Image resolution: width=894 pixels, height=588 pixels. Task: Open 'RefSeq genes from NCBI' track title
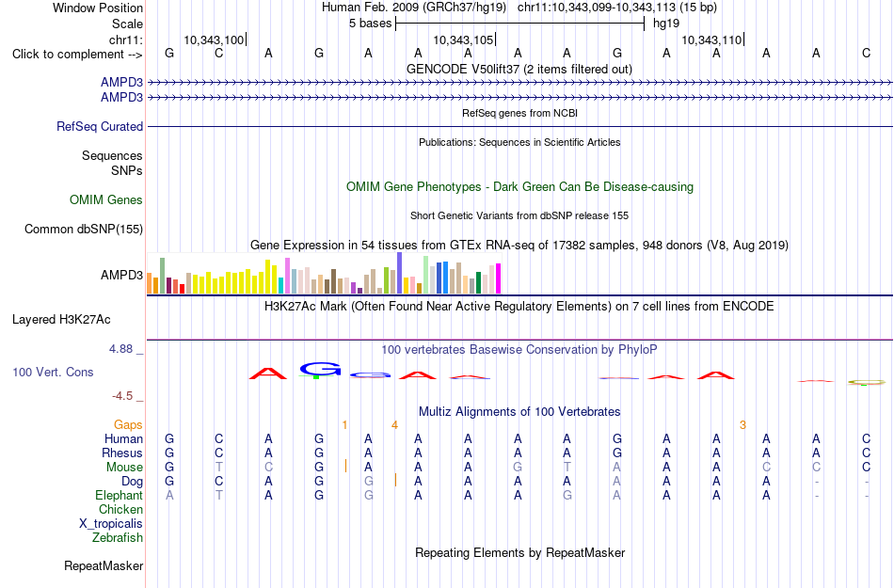tap(519, 114)
